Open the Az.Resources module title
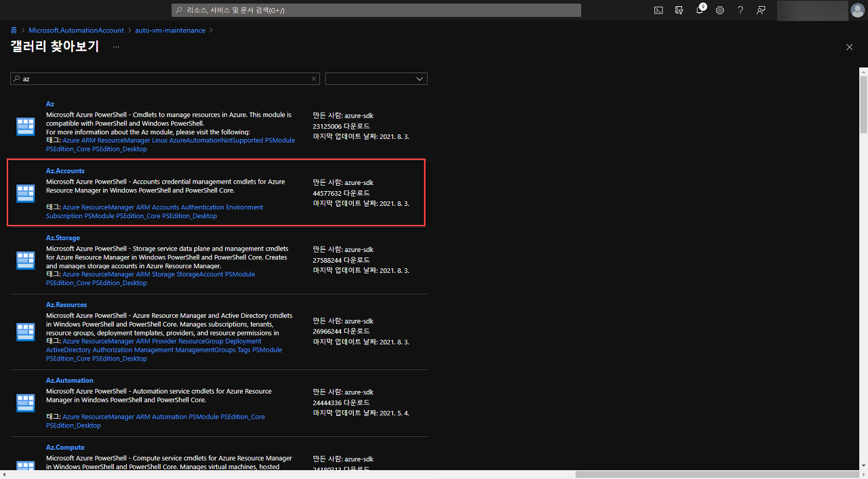This screenshot has width=868, height=479. click(66, 305)
